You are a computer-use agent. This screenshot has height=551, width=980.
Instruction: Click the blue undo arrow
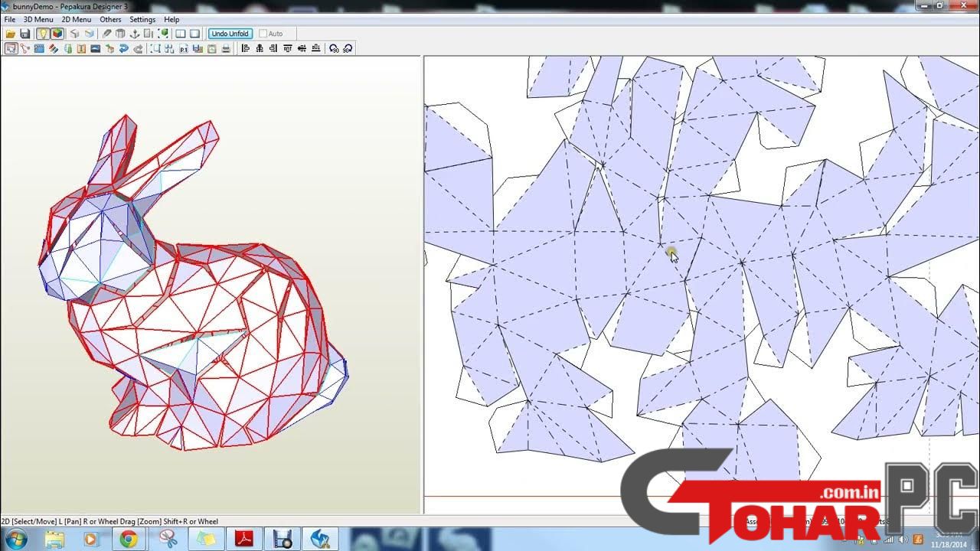click(124, 48)
